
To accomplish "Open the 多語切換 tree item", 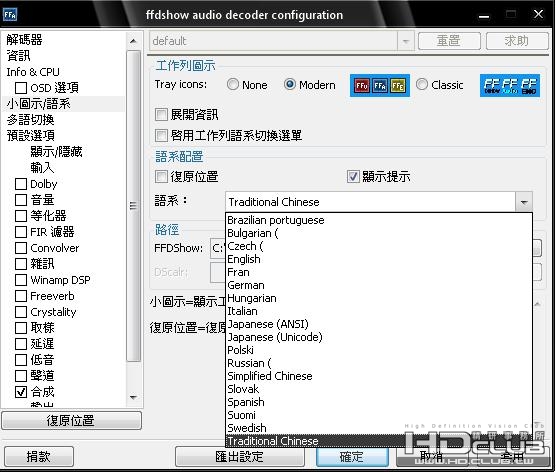I will (30, 120).
